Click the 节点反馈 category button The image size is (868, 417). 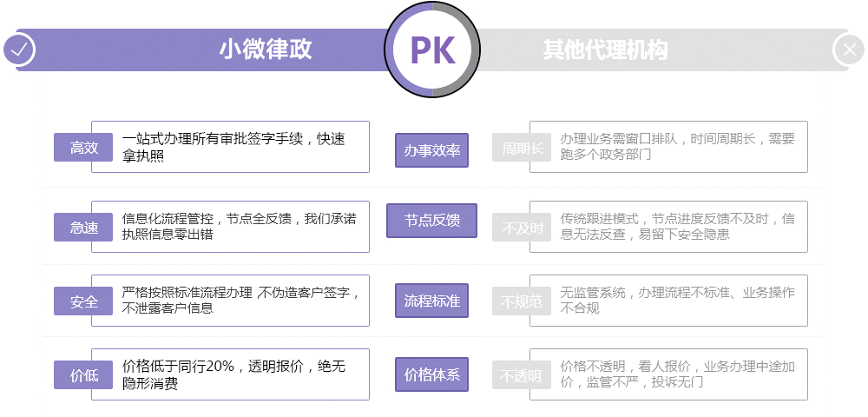coord(431,221)
